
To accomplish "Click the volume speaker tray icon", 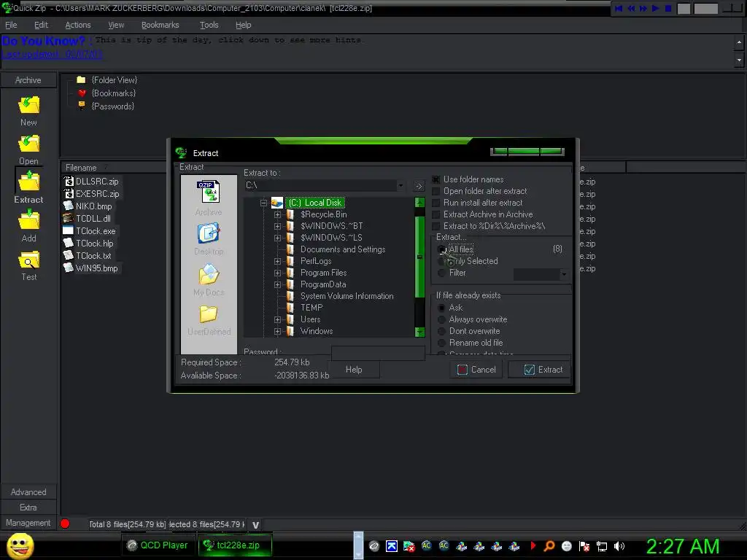I will point(619,546).
